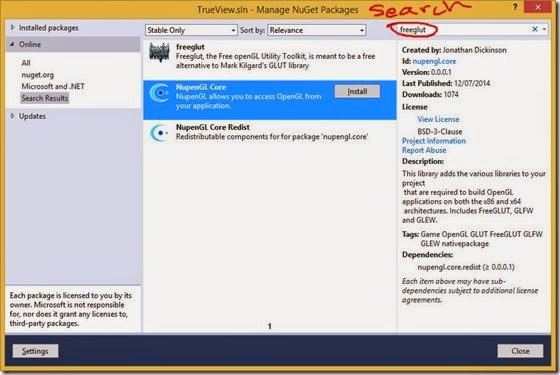Image resolution: width=560 pixels, height=375 pixels.
Task: Click the NupenGL Core package icon
Action: click(159, 93)
